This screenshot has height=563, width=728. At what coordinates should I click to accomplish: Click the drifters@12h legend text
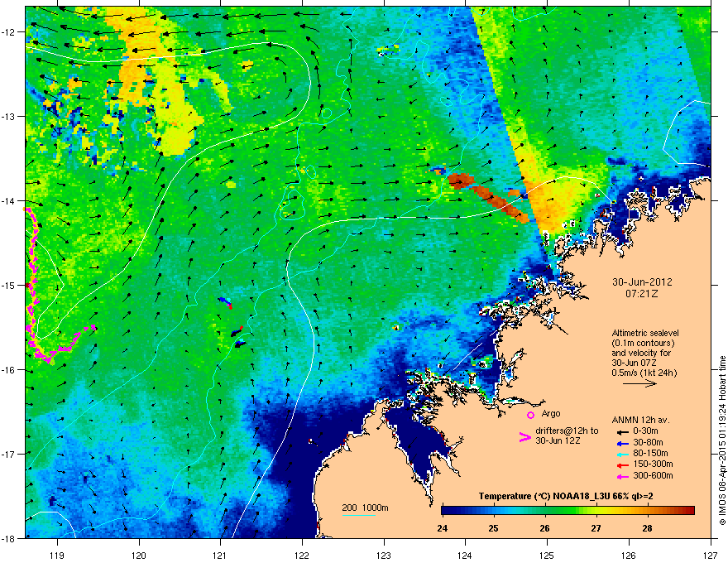tap(567, 435)
